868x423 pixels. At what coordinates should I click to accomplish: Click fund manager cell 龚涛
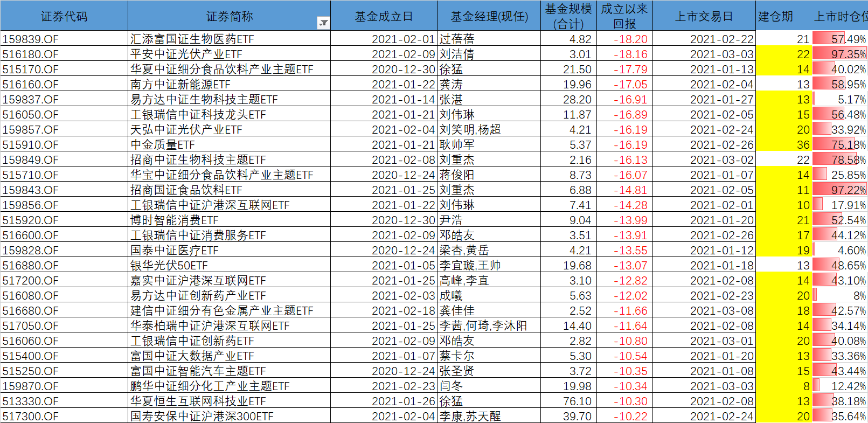point(489,84)
